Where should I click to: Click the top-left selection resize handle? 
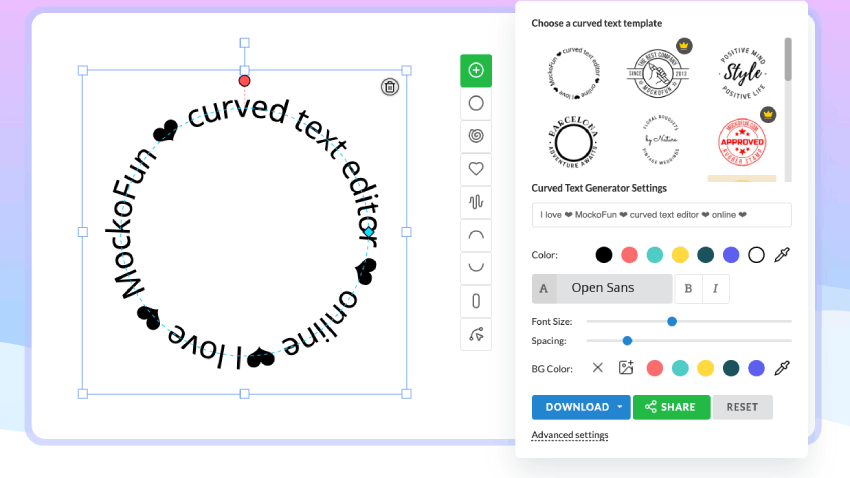(x=83, y=70)
